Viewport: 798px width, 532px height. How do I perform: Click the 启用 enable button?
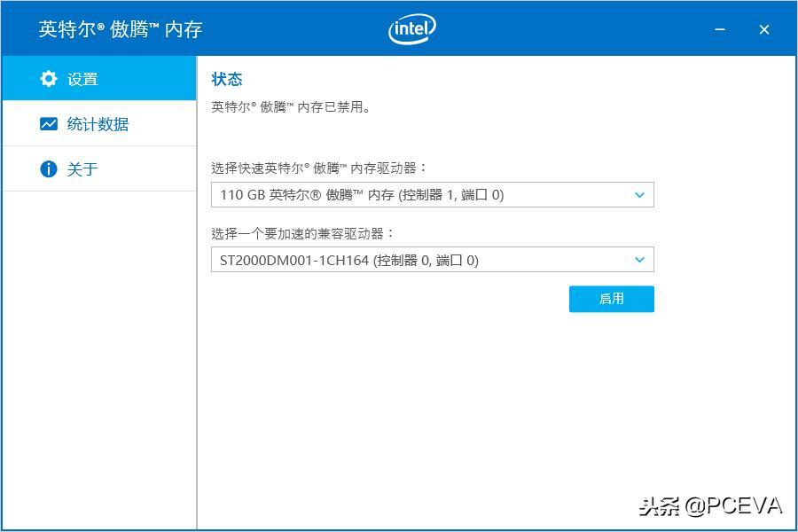pyautogui.click(x=611, y=299)
